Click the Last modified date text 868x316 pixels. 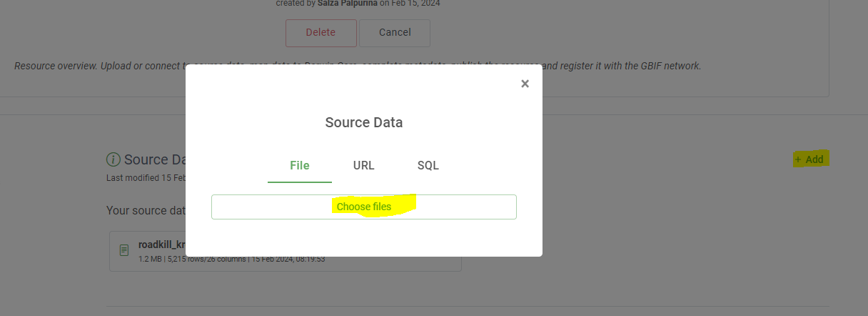pos(146,177)
